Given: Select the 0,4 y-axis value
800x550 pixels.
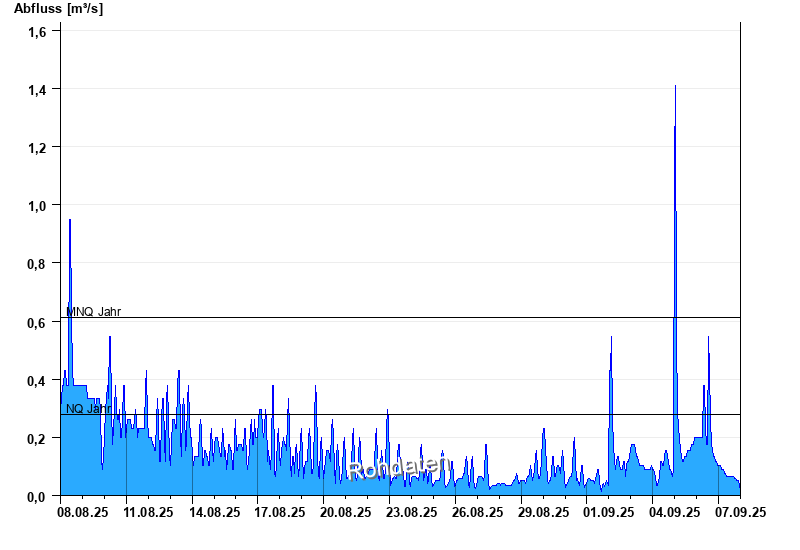Looking at the screenshot, I should (37, 381).
